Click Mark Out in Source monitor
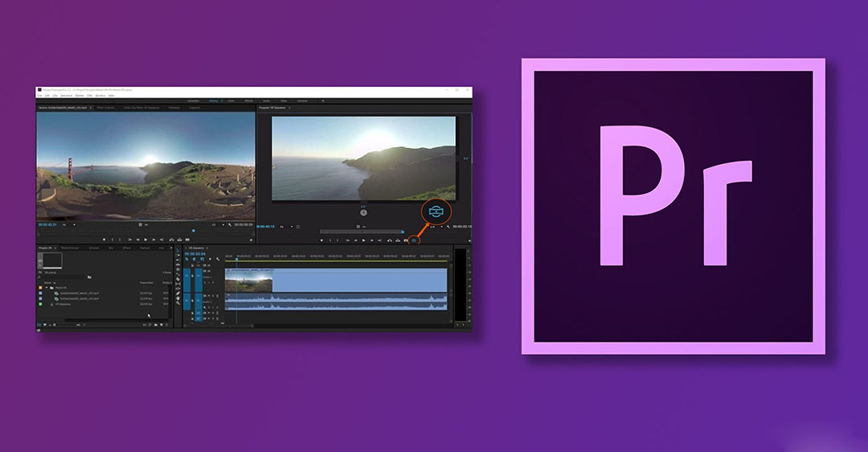This screenshot has height=452, width=868. point(120,240)
